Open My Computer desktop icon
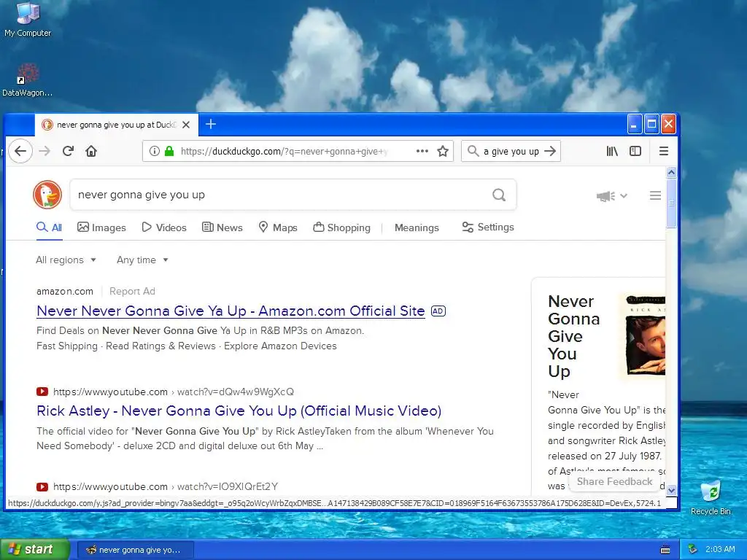 28,20
